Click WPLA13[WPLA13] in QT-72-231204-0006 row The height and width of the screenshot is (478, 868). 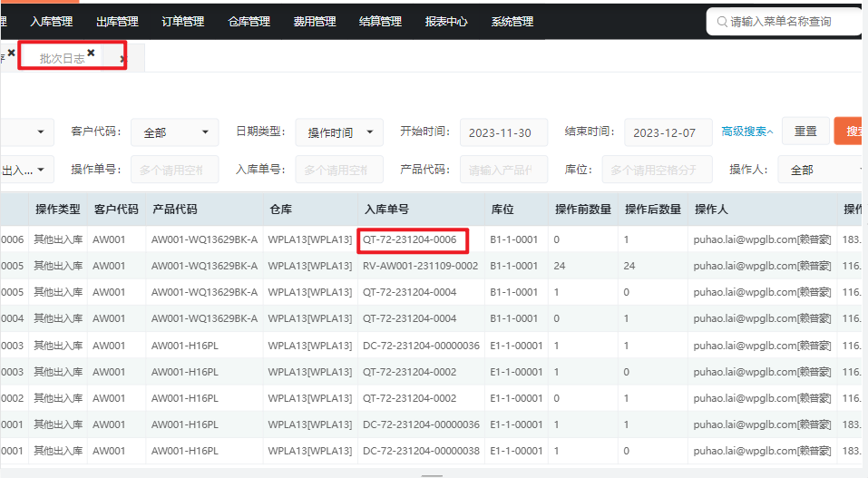click(x=310, y=239)
